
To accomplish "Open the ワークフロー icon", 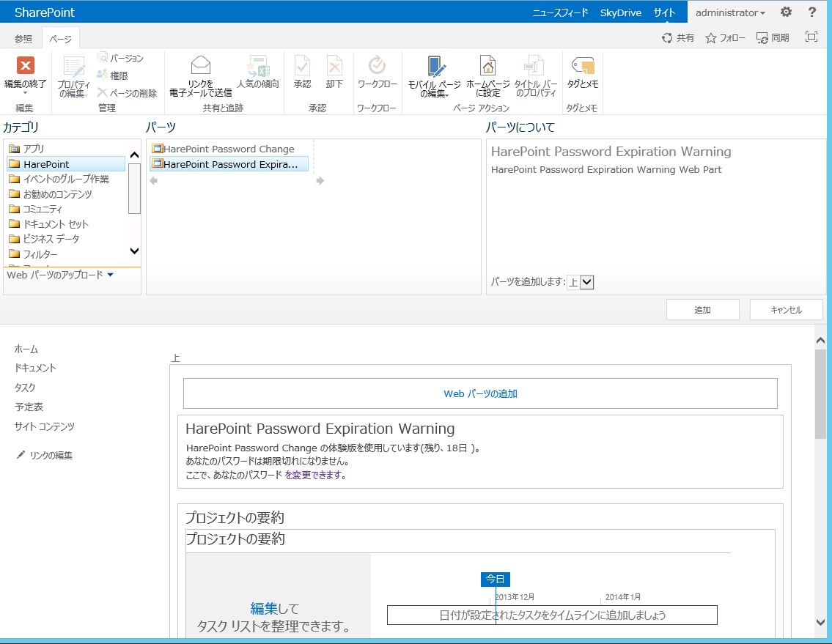I will point(378,65).
